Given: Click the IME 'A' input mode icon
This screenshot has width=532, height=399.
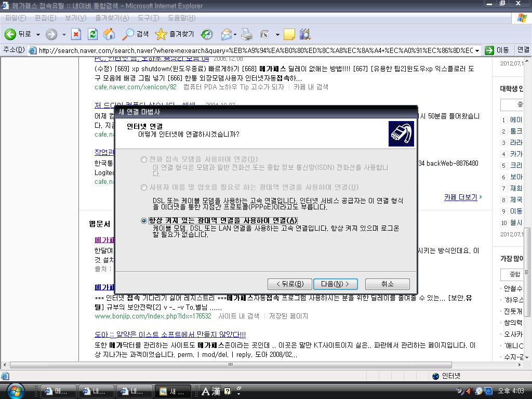Looking at the screenshot, I should (x=206, y=391).
